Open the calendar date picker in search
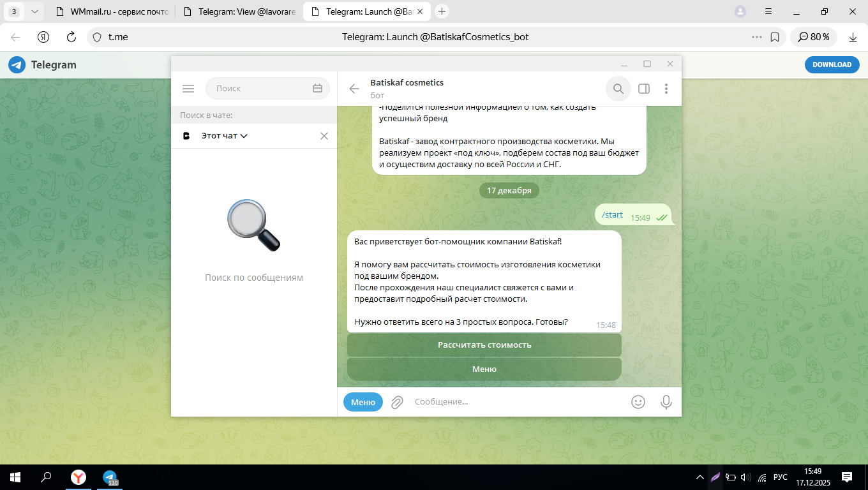Image resolution: width=868 pixels, height=490 pixels. click(x=317, y=89)
